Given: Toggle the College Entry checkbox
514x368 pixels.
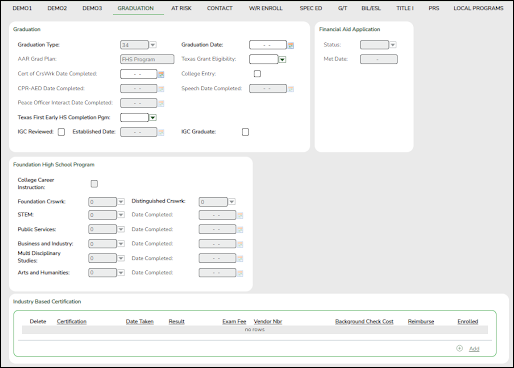Looking at the screenshot, I should (x=257, y=74).
